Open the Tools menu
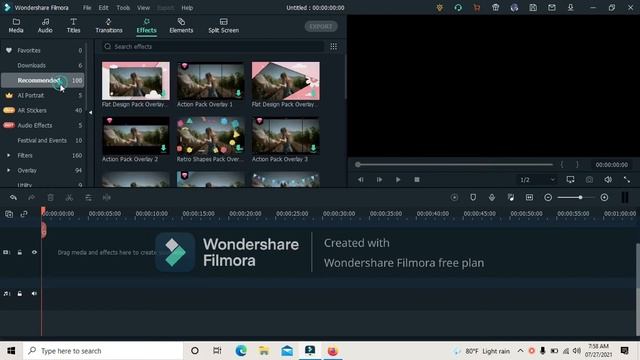640x360 pixels. [x=123, y=8]
